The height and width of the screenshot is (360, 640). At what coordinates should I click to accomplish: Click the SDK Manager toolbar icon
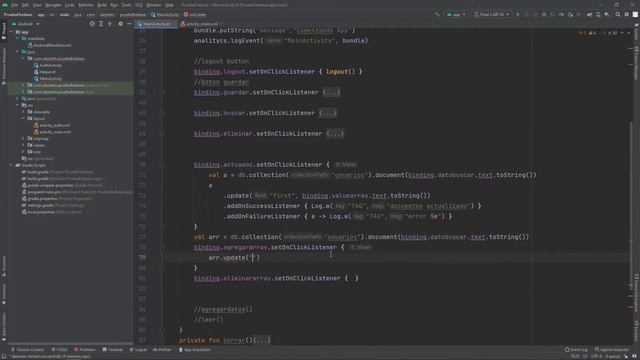607,14
